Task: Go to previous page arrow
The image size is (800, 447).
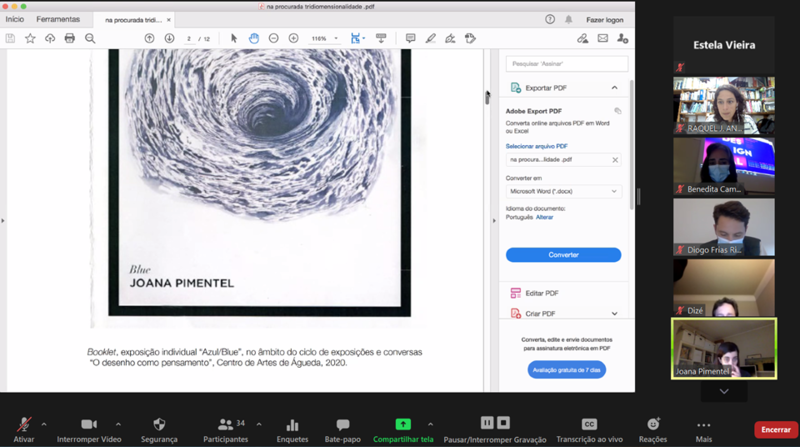Action: click(x=149, y=38)
